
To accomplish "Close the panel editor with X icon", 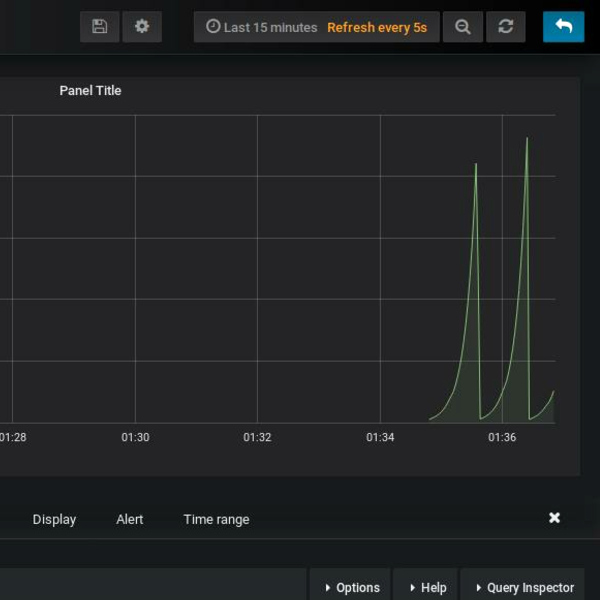I will click(554, 518).
